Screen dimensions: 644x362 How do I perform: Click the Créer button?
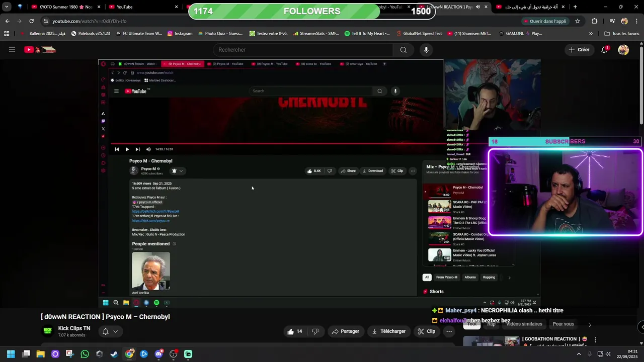pos(579,50)
